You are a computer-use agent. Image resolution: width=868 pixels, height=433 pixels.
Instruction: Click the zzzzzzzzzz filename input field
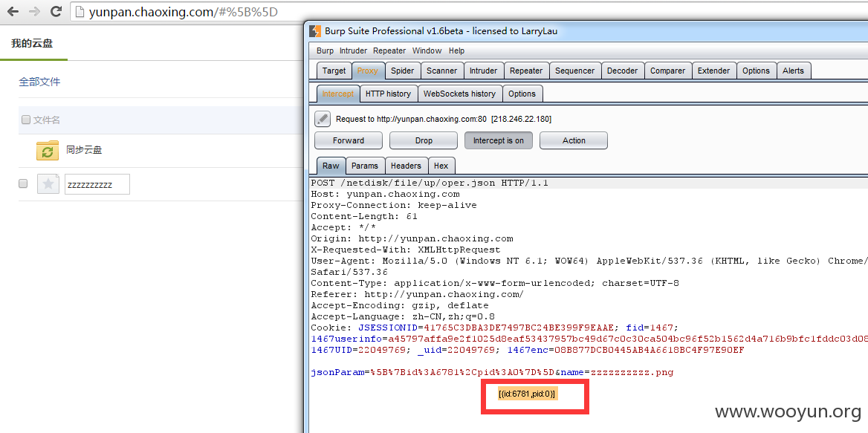(97, 184)
